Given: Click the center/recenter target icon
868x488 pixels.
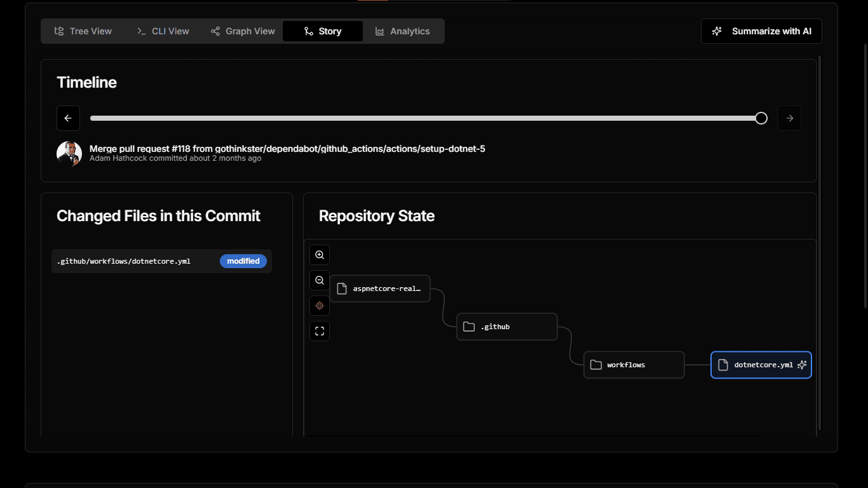Looking at the screenshot, I should tap(320, 306).
